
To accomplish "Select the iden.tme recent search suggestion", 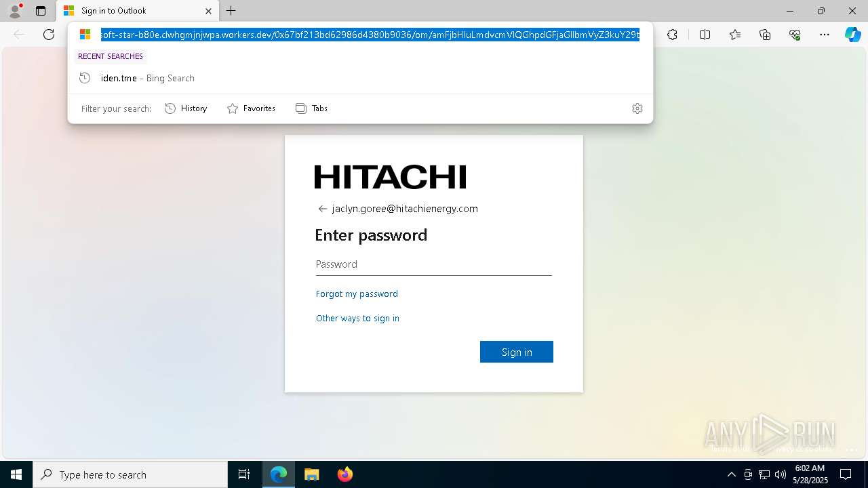I will (x=360, y=78).
